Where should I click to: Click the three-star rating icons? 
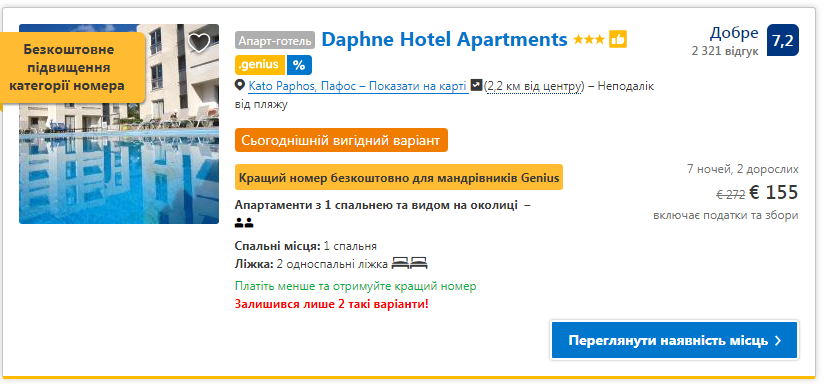589,40
